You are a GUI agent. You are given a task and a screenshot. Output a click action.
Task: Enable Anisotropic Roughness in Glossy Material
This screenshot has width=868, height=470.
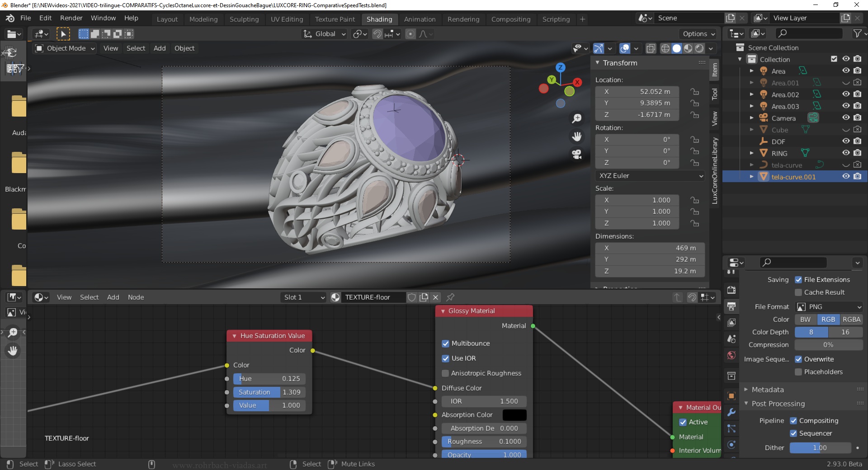[x=446, y=373]
